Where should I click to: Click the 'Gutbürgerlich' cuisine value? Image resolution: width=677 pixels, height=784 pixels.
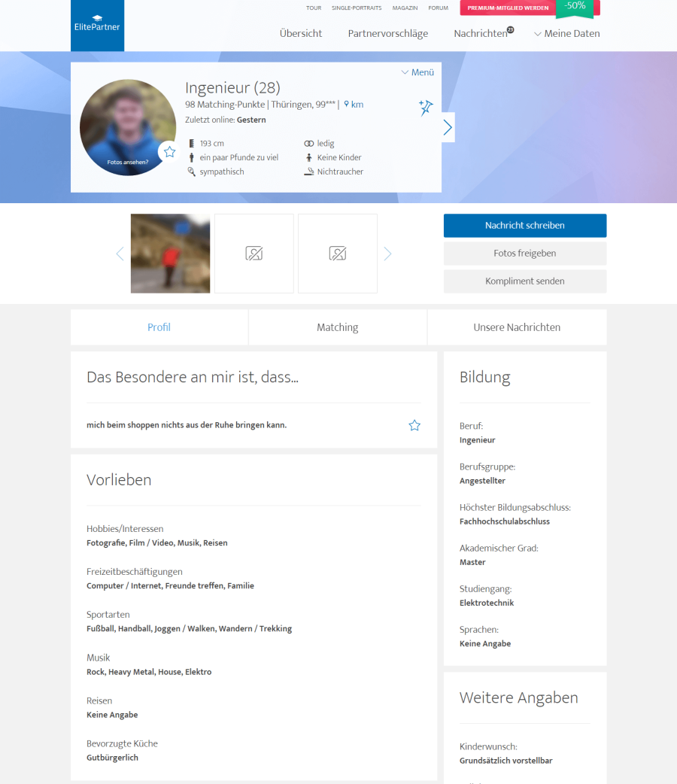[x=113, y=758]
